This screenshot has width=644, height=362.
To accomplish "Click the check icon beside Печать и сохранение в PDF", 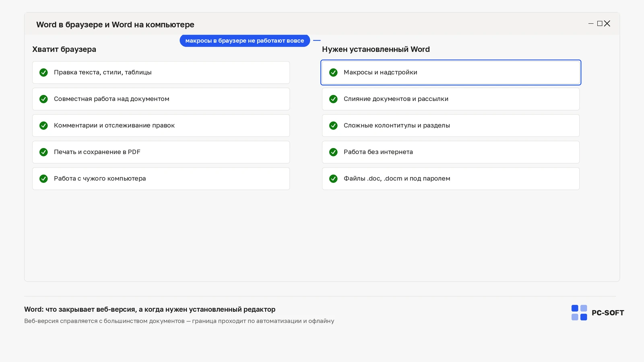I will tap(43, 152).
